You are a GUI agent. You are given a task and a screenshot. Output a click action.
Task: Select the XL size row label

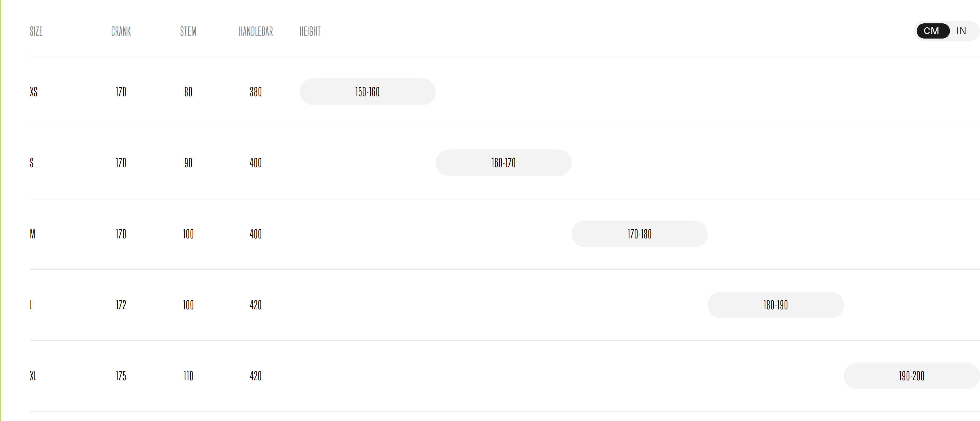pos(33,376)
